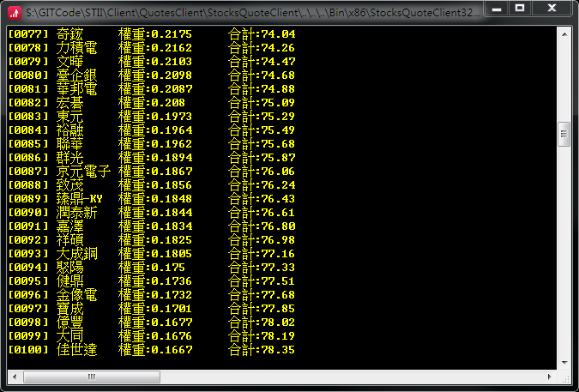579x392 pixels.
Task: Click total value 合計:76.06
Action: point(262,172)
